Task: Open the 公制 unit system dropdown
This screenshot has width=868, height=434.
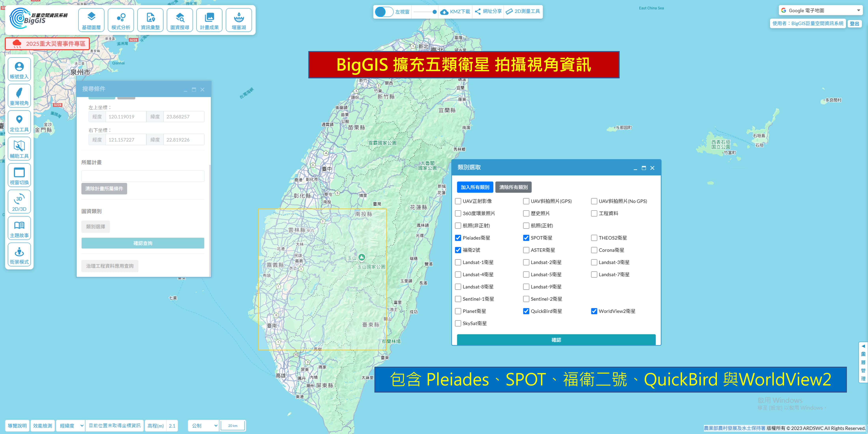Action: click(x=204, y=426)
